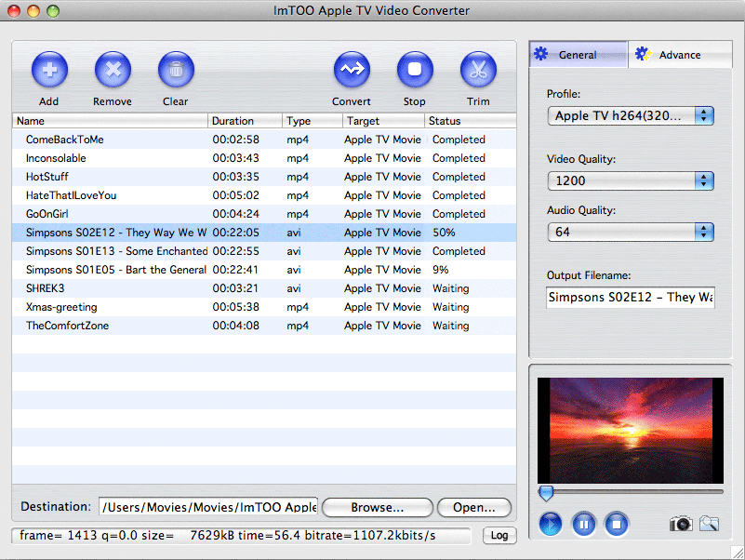Select the Xmas-greeting file row
The height and width of the screenshot is (560, 745).
pyautogui.click(x=264, y=307)
